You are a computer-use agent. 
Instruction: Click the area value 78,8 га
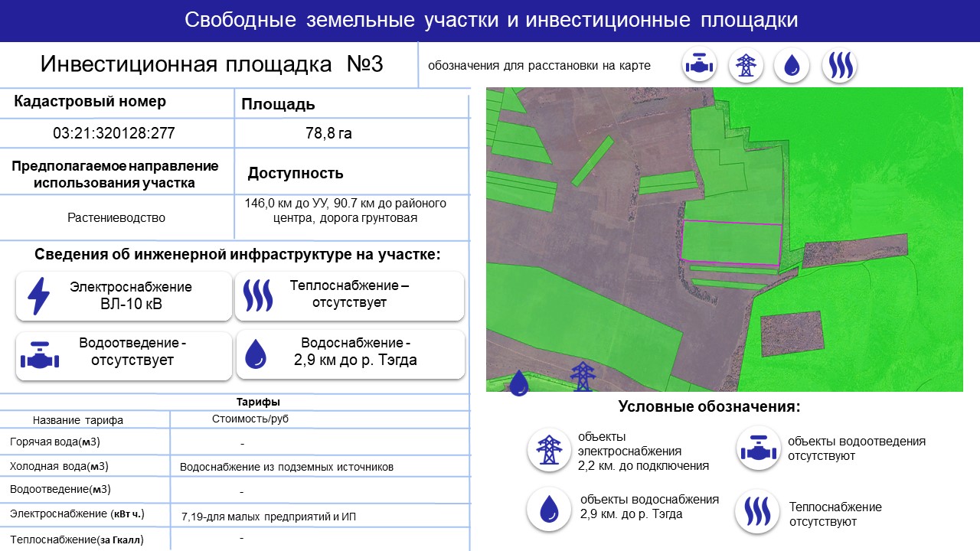tap(328, 133)
